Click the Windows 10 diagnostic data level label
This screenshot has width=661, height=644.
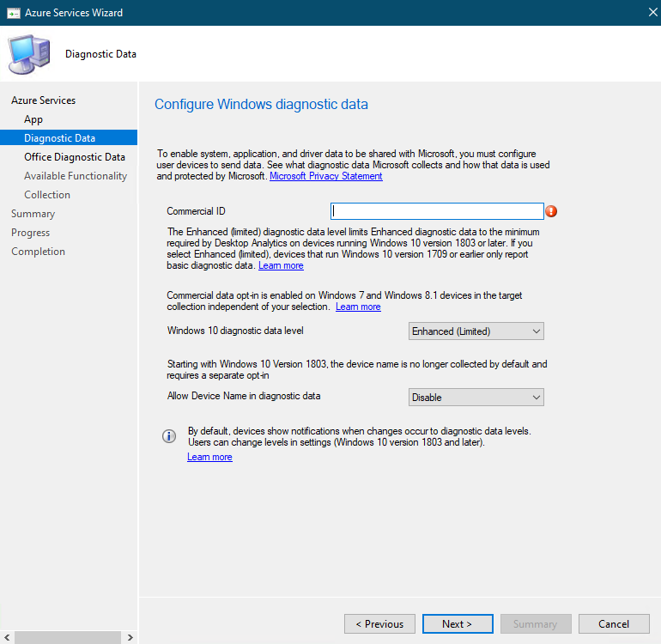click(235, 331)
